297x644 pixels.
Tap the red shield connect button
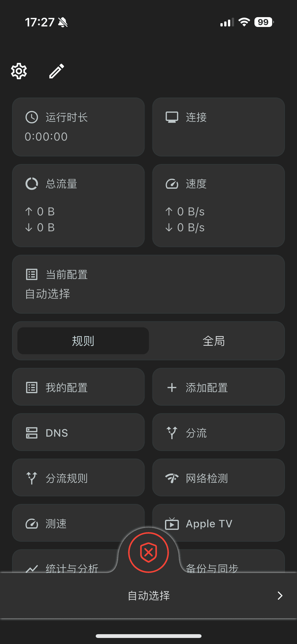(x=148, y=552)
